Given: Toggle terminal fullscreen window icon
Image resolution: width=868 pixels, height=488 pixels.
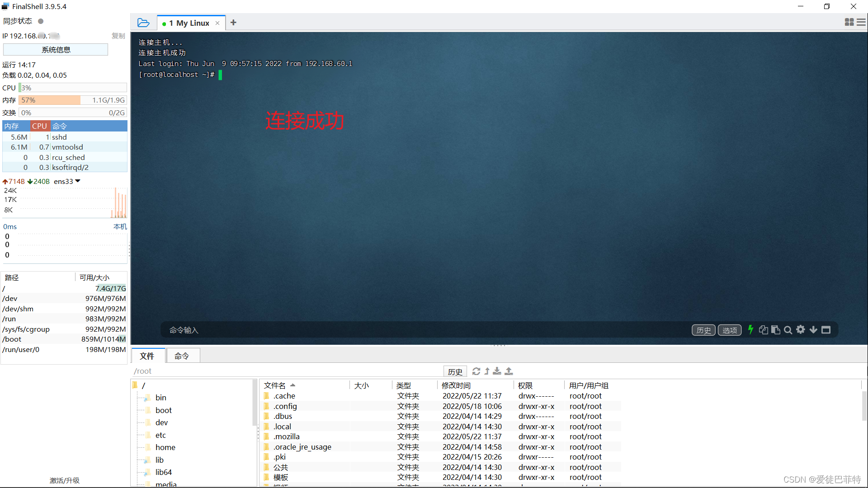Looking at the screenshot, I should [826, 330].
